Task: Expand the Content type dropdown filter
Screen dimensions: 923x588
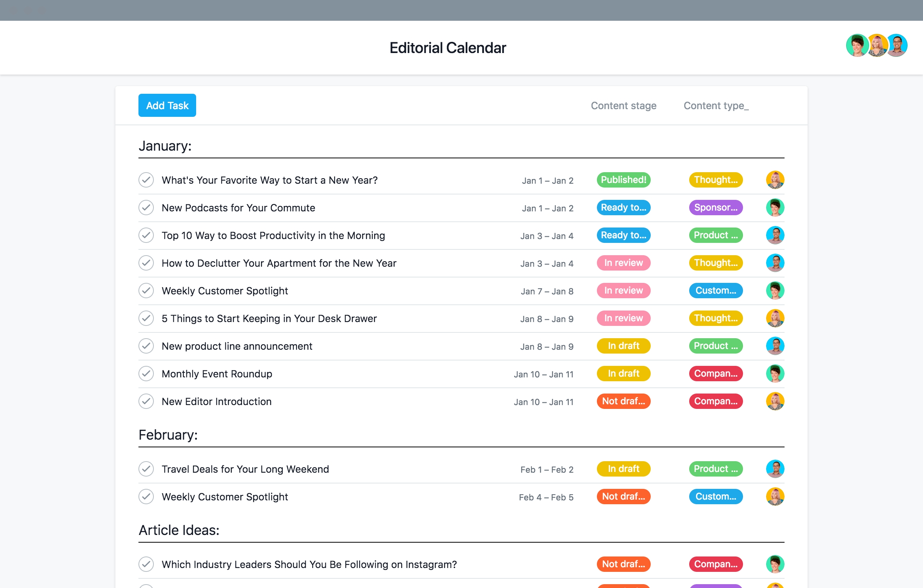Action: tap(715, 105)
